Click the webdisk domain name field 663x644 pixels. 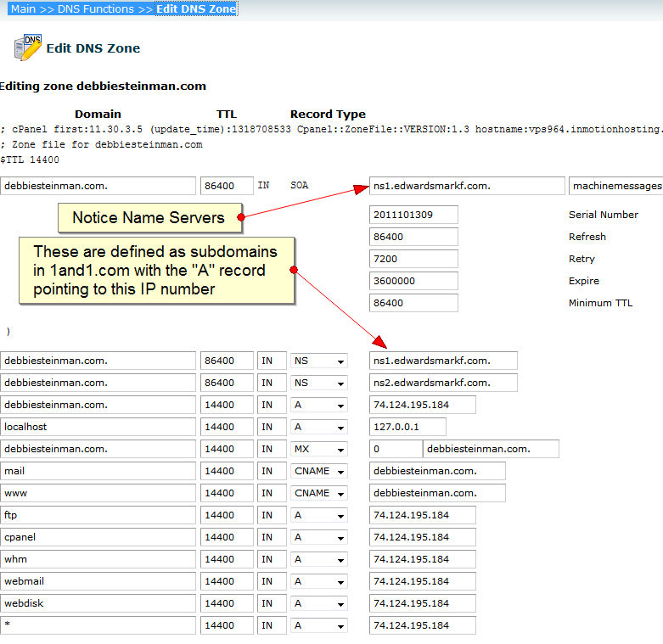coord(98,603)
